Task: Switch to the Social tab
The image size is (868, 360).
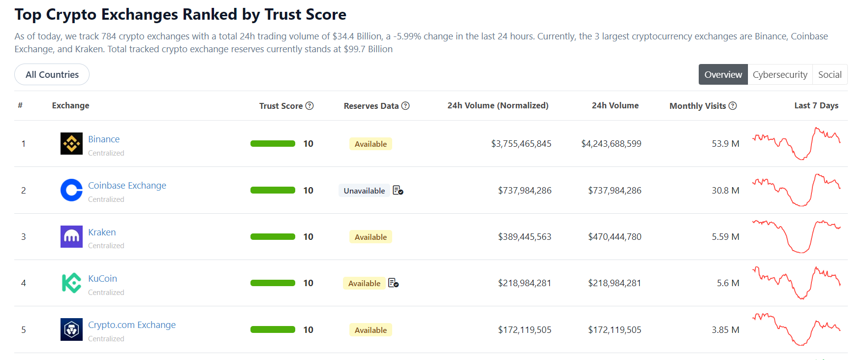Action: (x=830, y=74)
